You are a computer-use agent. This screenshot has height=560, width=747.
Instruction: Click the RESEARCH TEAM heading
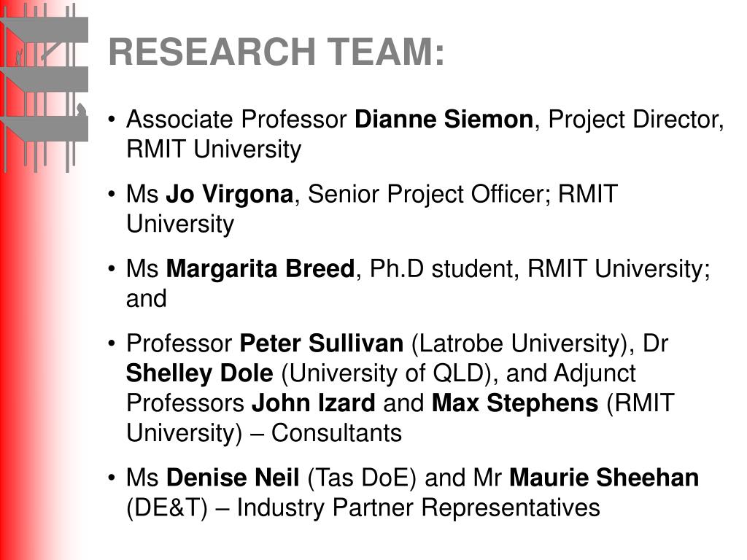coord(276,52)
